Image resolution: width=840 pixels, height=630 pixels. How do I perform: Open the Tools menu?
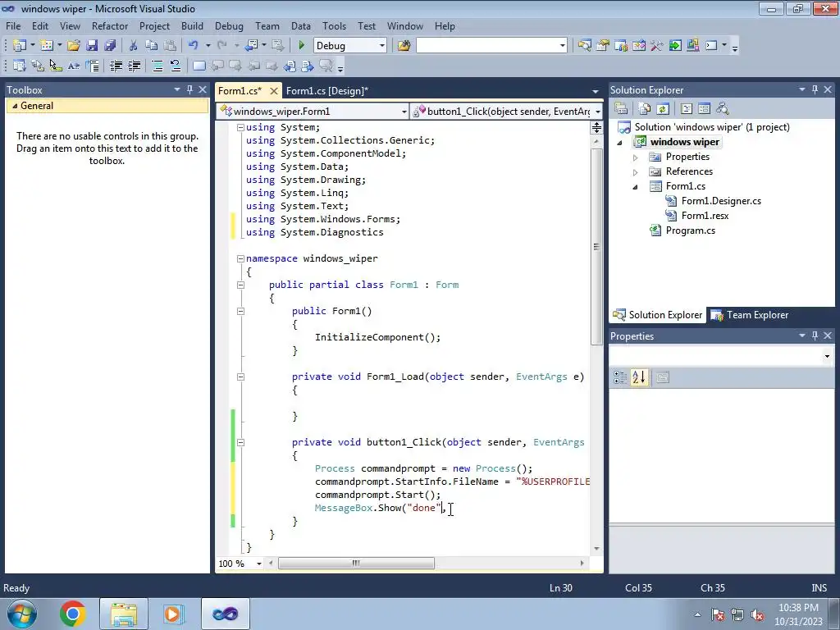tap(334, 25)
